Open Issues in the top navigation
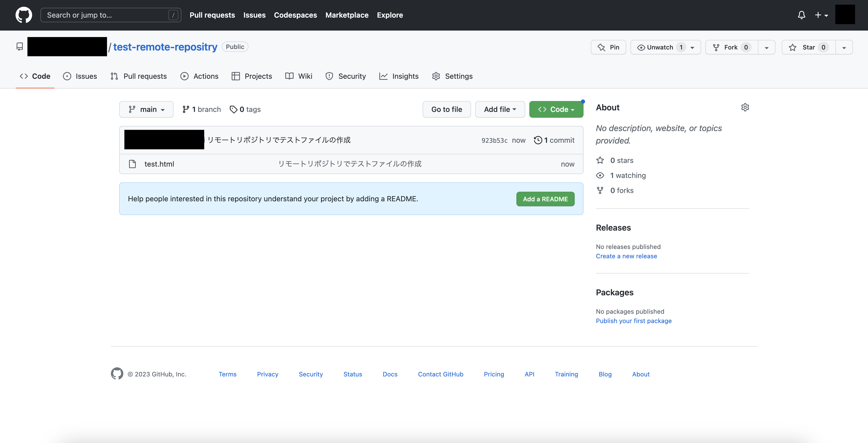Image resolution: width=868 pixels, height=443 pixels. (254, 15)
